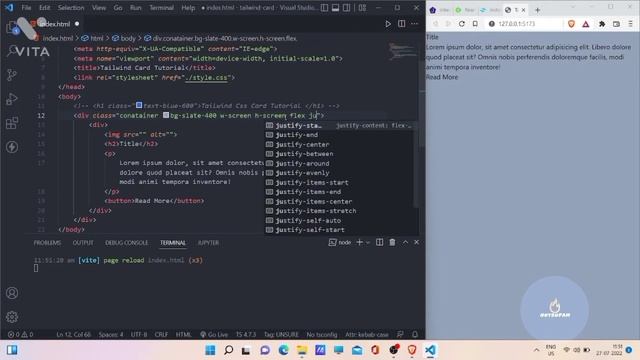Click Read More button in browser page
The height and width of the screenshot is (360, 640).
(x=442, y=77)
